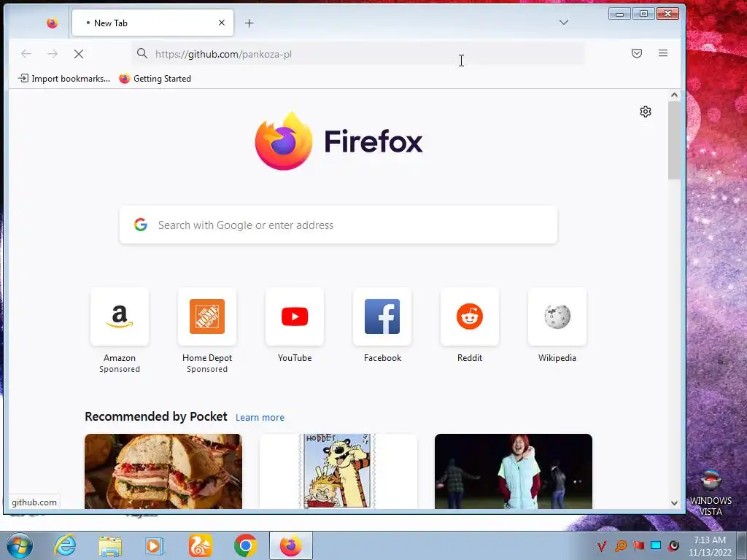Open the Action Center flag tray icon
This screenshot has height=560, width=747.
[x=638, y=545]
